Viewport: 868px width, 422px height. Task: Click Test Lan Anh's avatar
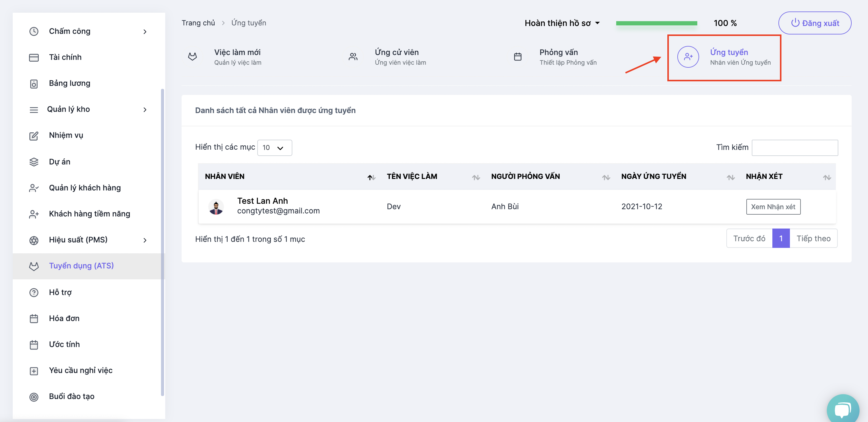216,206
